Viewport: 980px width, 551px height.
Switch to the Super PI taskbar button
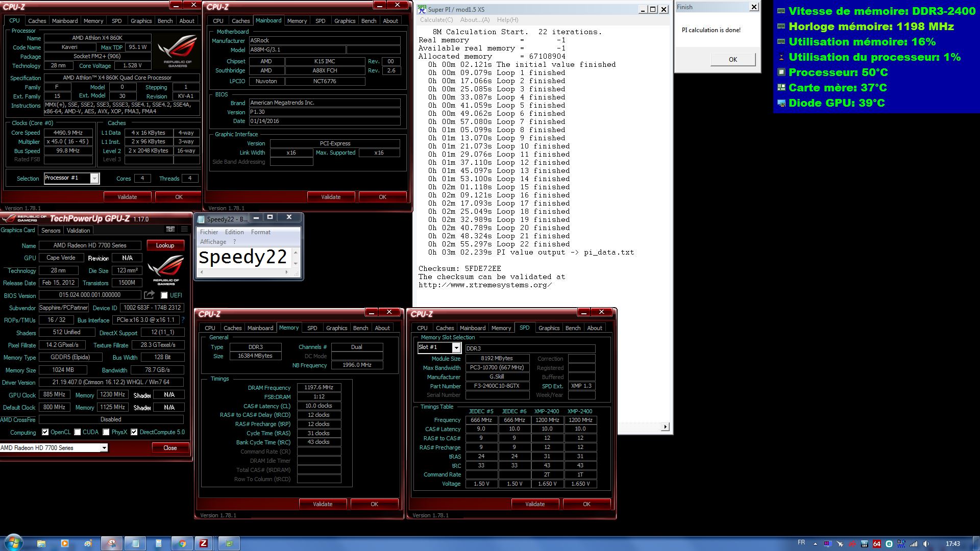229,544
